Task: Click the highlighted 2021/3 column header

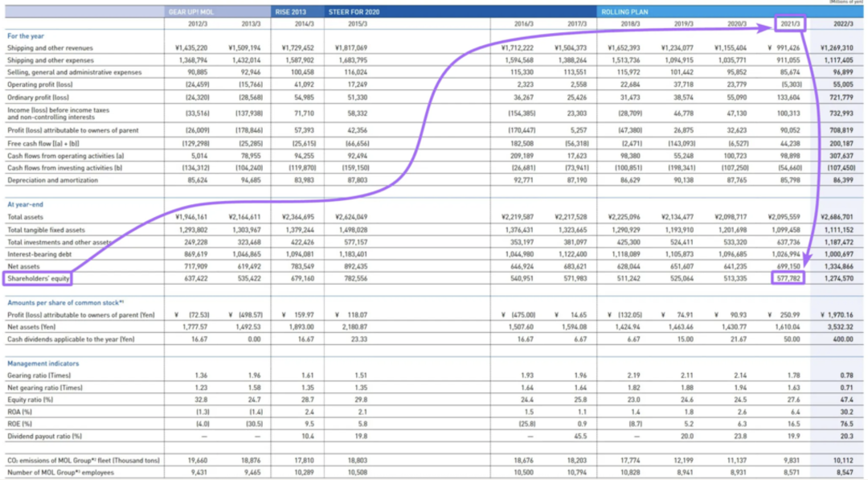Action: [792, 24]
